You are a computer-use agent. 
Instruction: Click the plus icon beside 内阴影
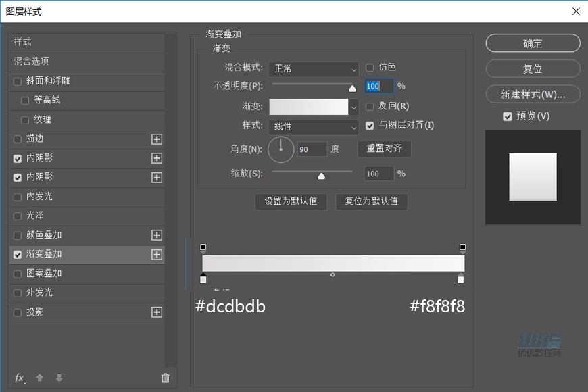click(157, 157)
